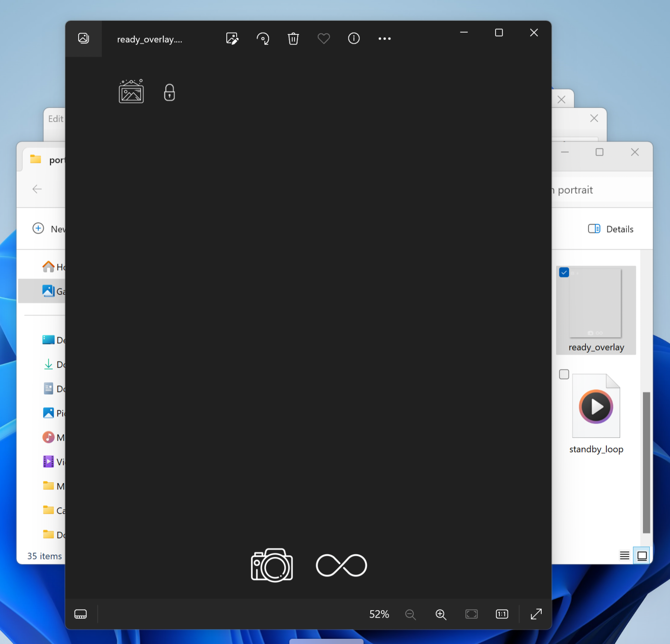Screen dimensions: 670x644
Task: Enter full screen view
Action: tap(536, 614)
